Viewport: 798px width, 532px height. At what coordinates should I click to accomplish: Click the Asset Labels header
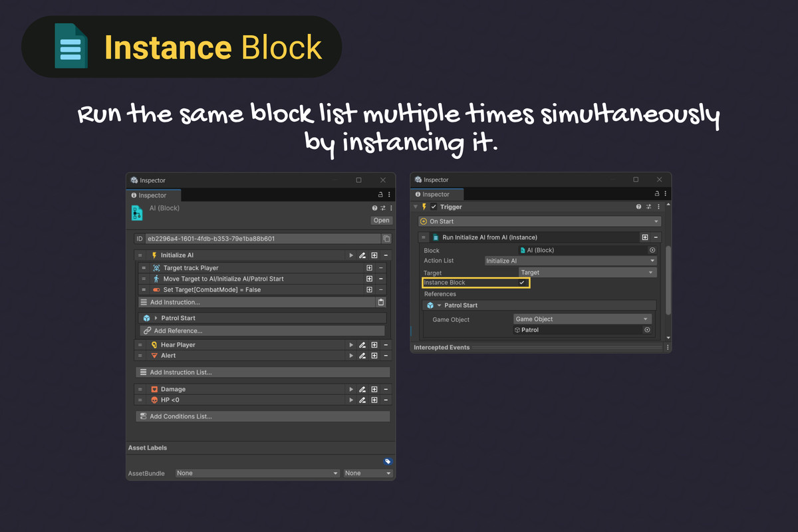[148, 448]
